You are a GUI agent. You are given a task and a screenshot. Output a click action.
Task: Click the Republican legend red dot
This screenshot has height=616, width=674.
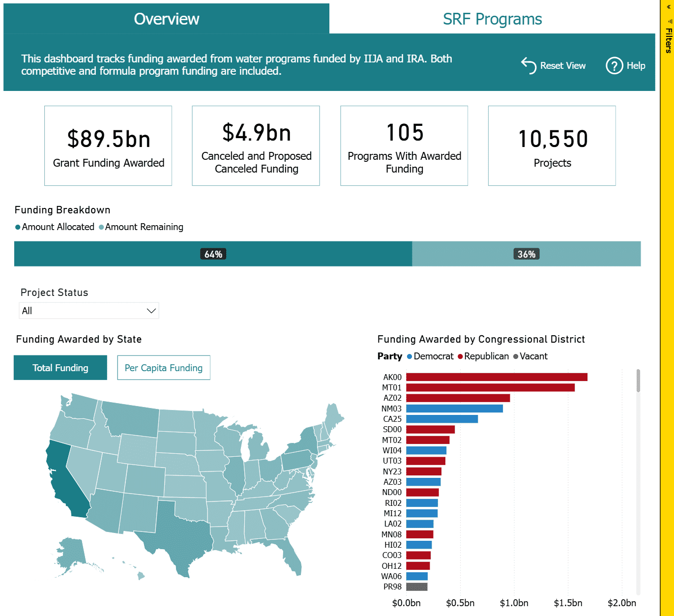[x=460, y=356]
